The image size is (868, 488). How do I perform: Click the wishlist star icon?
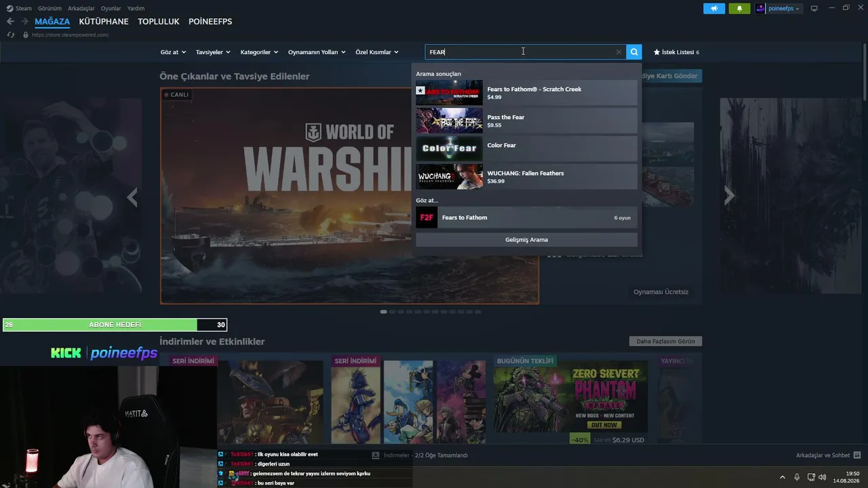[656, 52]
